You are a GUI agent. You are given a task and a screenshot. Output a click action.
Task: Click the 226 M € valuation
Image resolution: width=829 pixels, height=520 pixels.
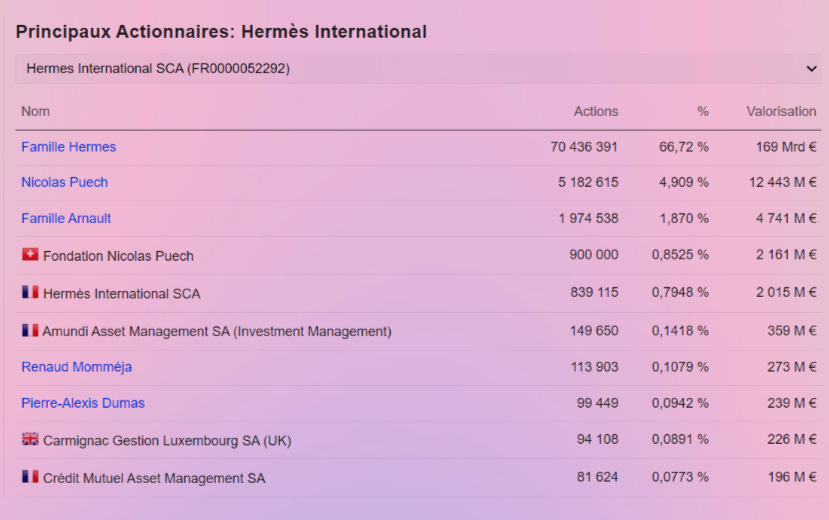[x=792, y=439]
